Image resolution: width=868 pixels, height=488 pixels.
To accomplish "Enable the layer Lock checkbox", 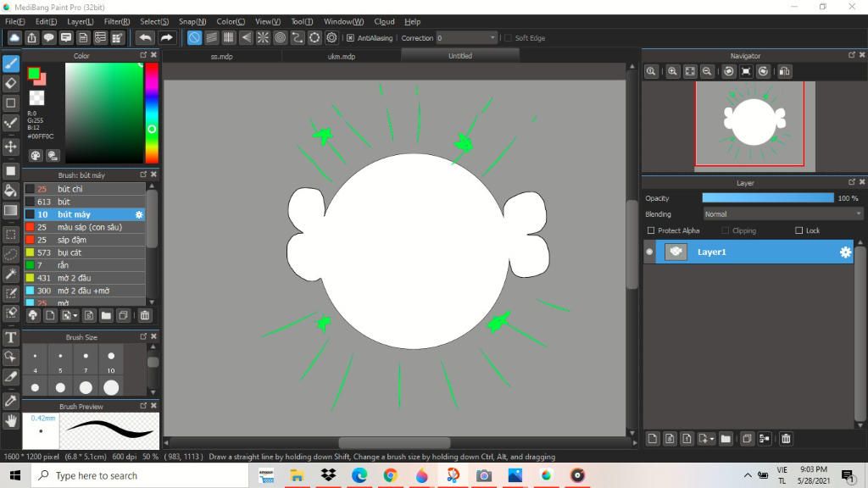I will [798, 230].
